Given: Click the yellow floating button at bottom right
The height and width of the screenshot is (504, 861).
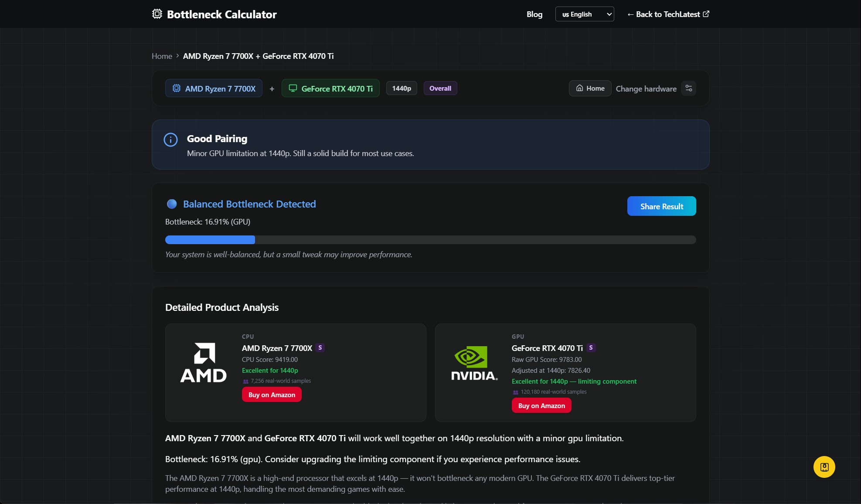Looking at the screenshot, I should 824,467.
